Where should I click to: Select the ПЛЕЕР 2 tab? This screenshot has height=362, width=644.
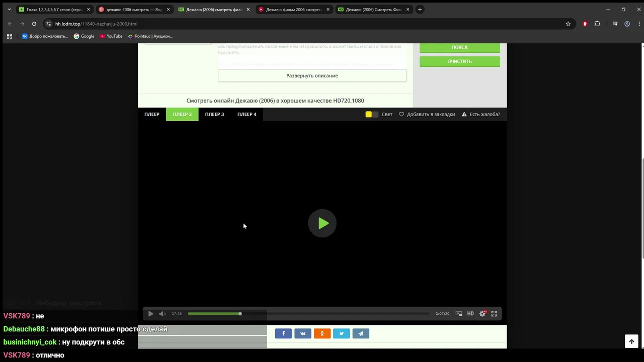point(182,114)
